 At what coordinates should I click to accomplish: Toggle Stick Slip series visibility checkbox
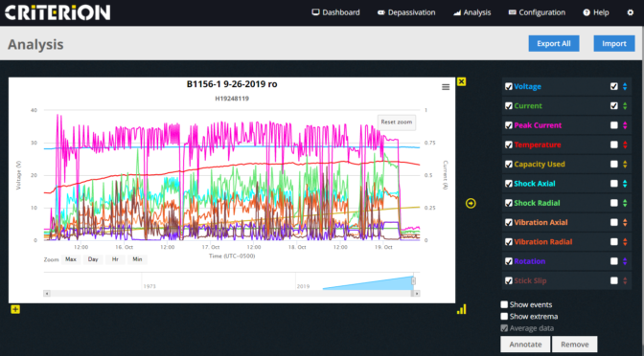tap(509, 281)
